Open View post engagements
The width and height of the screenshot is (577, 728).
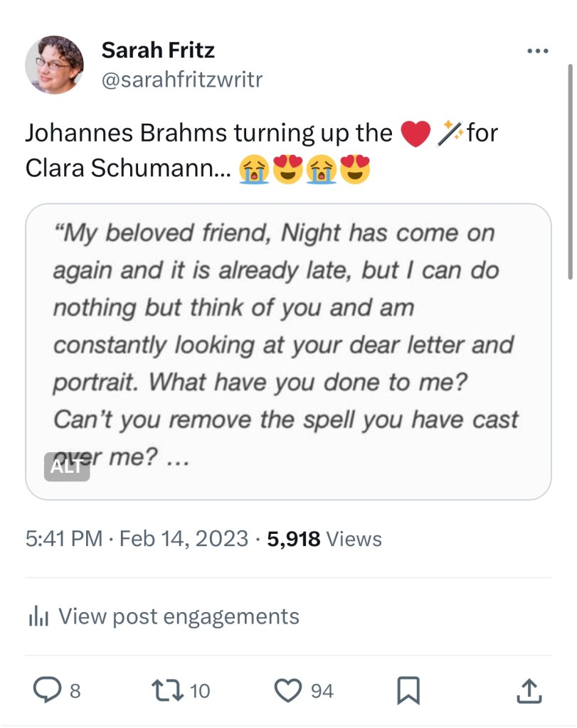[178, 616]
